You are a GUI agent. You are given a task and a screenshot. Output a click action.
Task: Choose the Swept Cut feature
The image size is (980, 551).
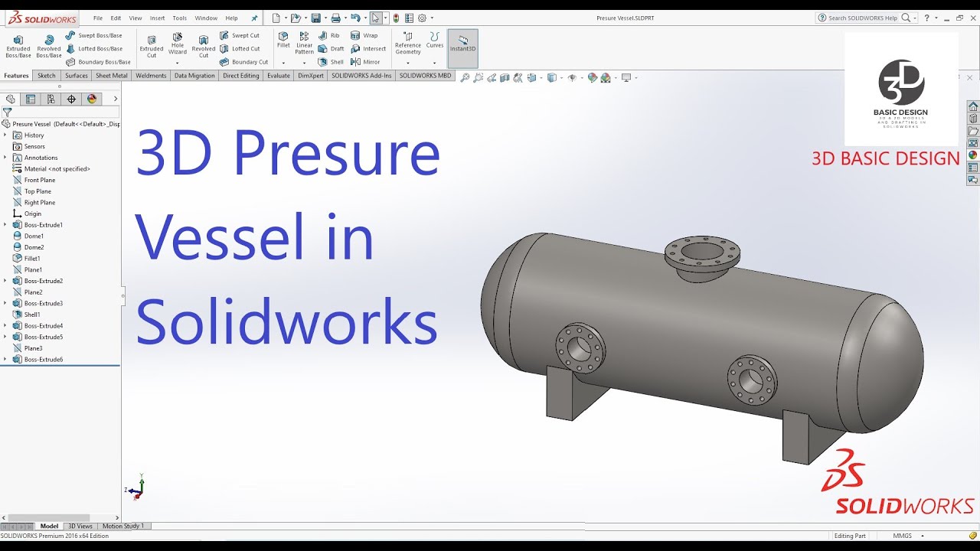tap(240, 35)
